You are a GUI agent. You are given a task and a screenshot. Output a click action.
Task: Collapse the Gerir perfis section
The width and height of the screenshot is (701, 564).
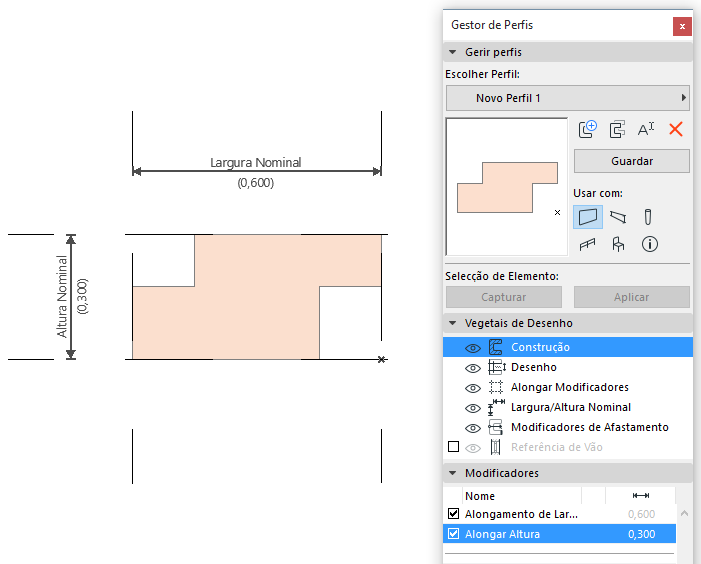point(452,52)
